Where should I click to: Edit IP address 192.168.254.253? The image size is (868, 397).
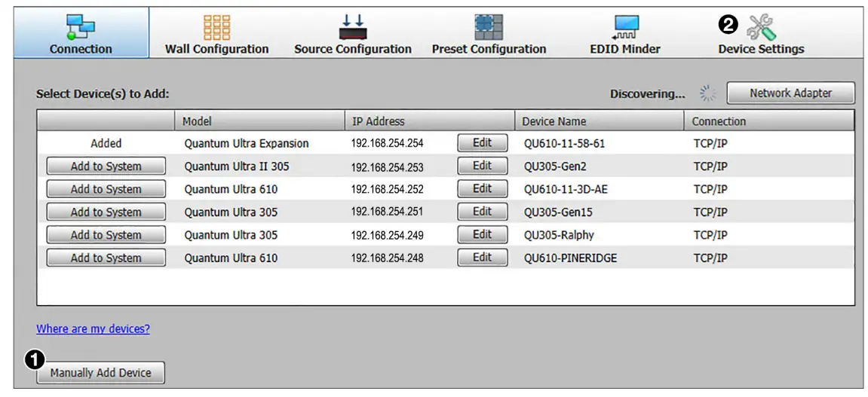click(482, 166)
